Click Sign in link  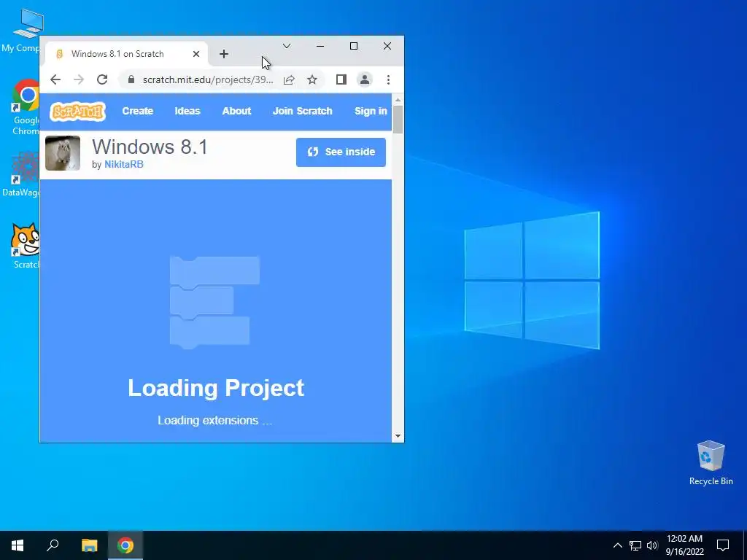point(371,111)
